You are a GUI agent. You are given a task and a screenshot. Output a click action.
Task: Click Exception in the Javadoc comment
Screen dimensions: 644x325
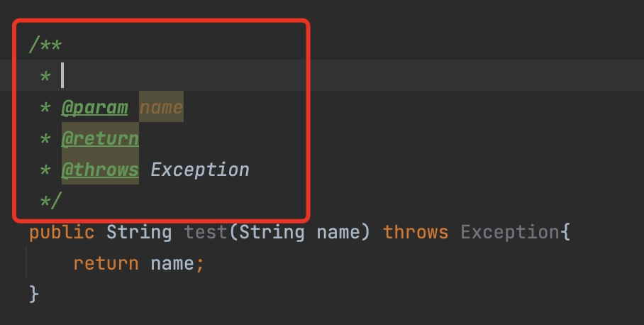click(x=199, y=170)
